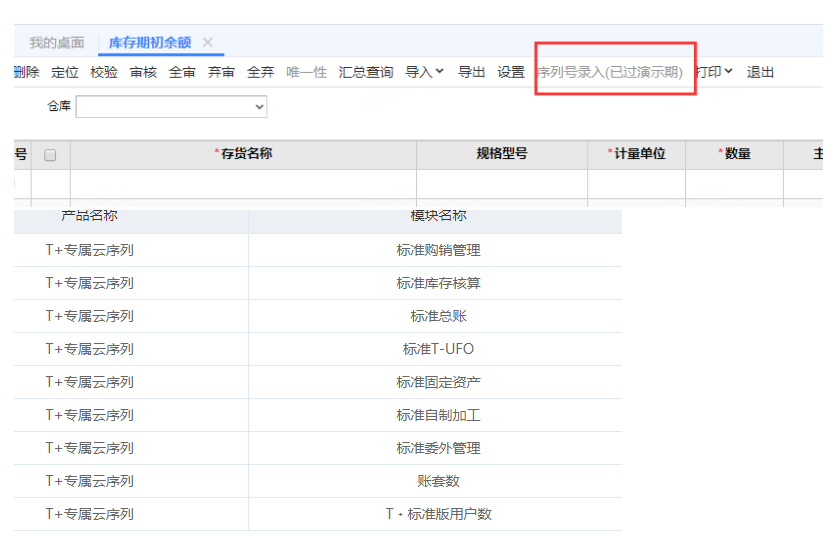Click the greyed 唯一性 toolbar item
830x535 pixels.
[306, 72]
